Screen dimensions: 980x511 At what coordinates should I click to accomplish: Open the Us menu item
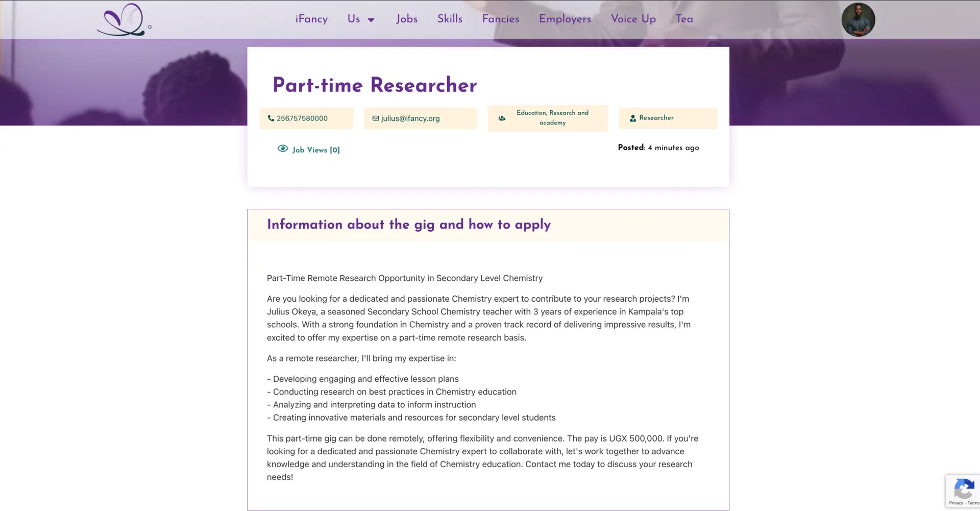[354, 19]
